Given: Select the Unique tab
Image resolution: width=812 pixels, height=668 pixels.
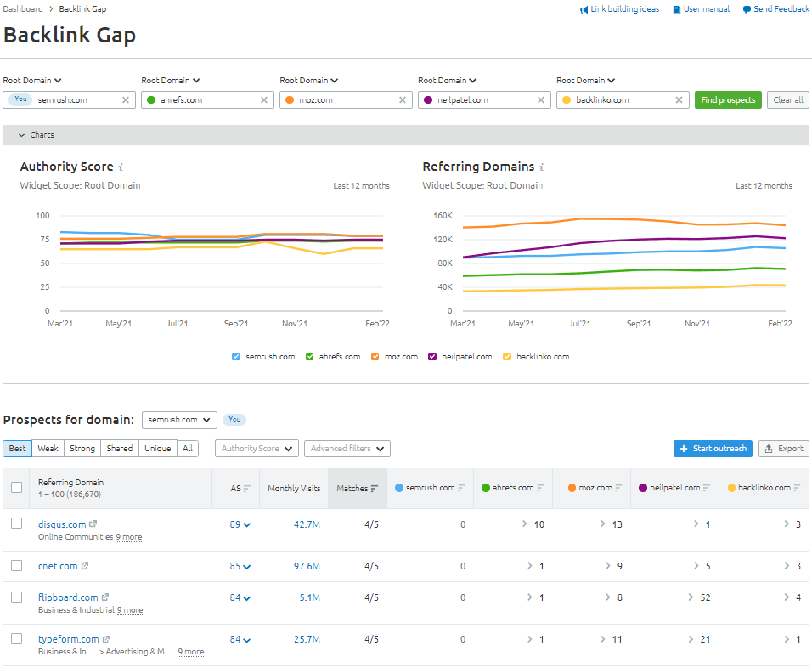Looking at the screenshot, I should 157,448.
